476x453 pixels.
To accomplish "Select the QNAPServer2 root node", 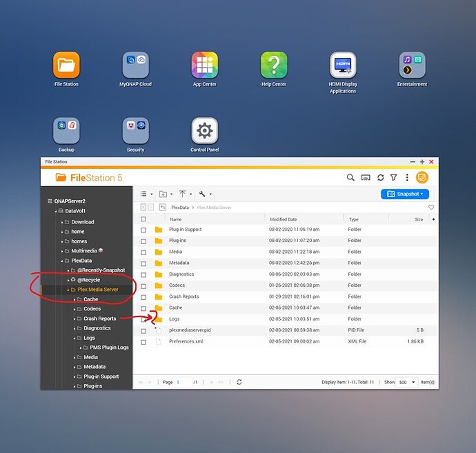I will [70, 201].
